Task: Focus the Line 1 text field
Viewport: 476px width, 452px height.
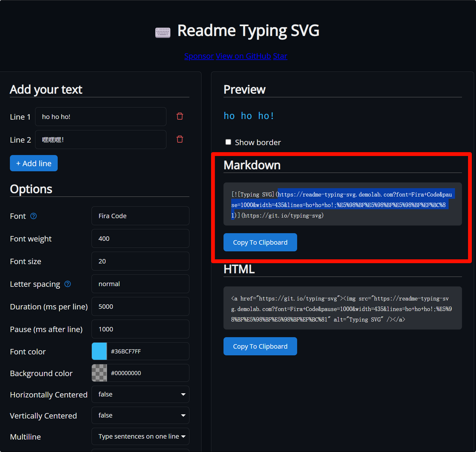Action: 100,117
